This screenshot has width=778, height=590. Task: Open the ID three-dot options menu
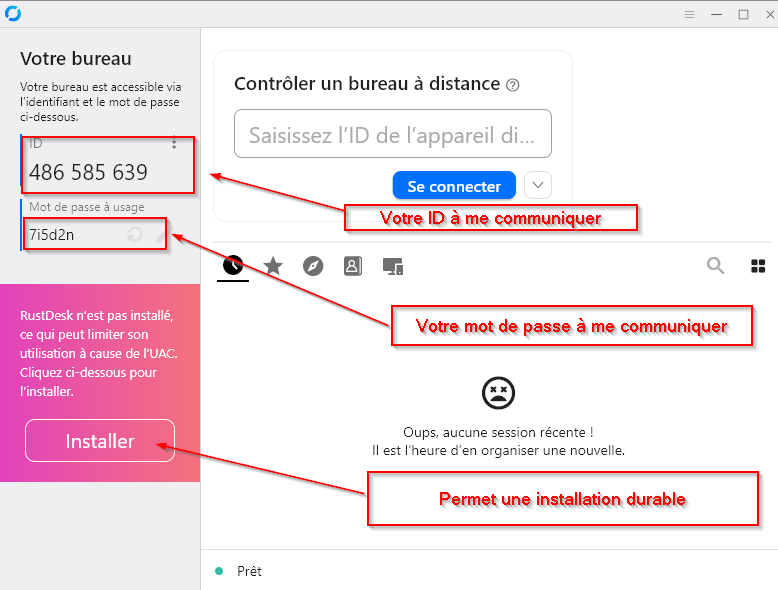click(174, 144)
